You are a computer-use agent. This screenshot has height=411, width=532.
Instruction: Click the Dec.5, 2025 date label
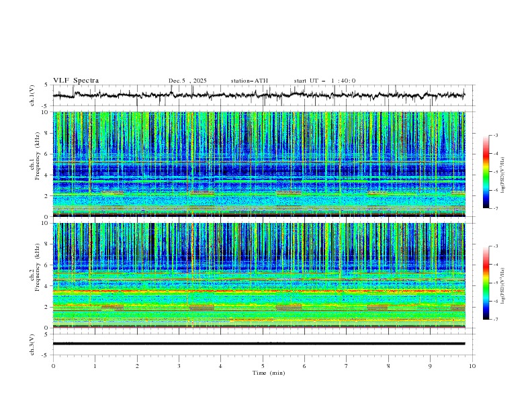[187, 81]
